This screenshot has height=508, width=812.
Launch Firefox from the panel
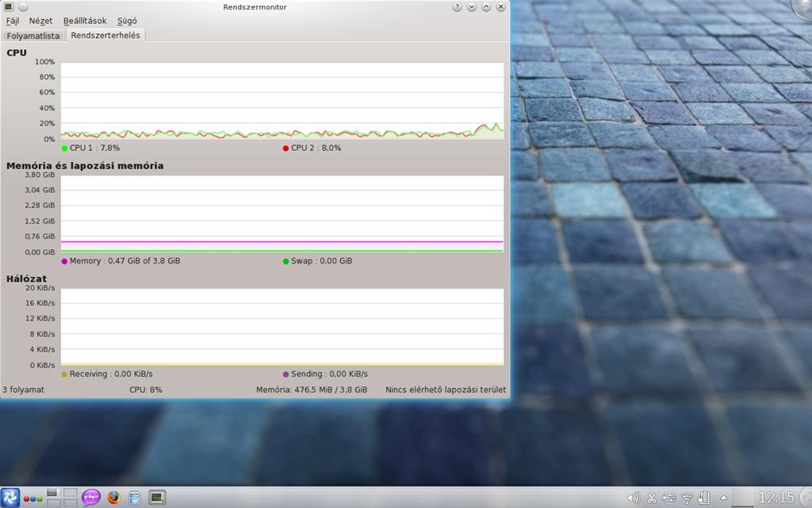(113, 498)
